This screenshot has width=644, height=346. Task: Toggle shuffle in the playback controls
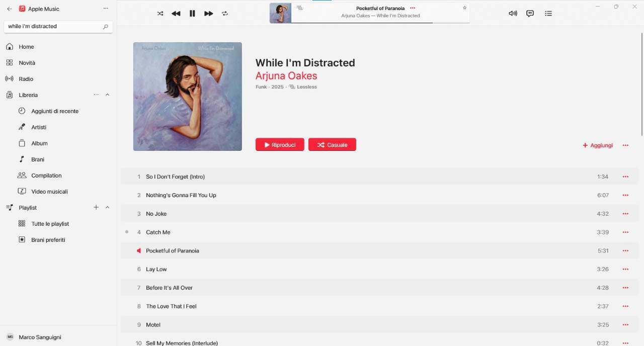pos(160,14)
